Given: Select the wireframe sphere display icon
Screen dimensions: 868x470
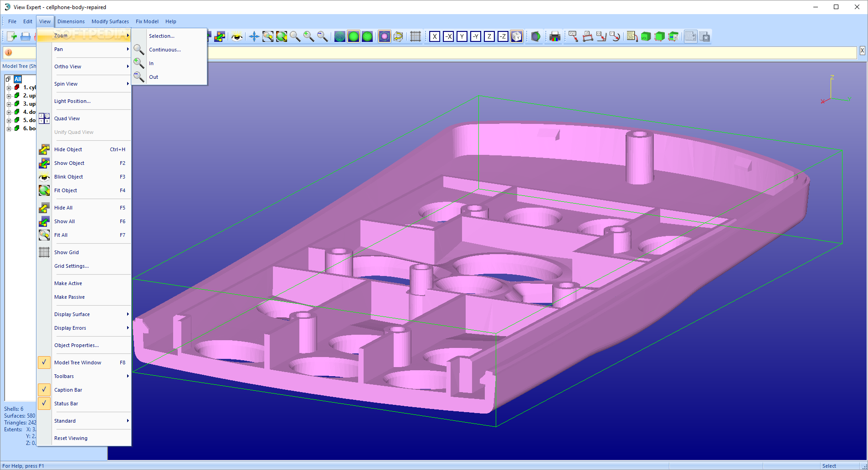Looking at the screenshot, I should coord(340,36).
